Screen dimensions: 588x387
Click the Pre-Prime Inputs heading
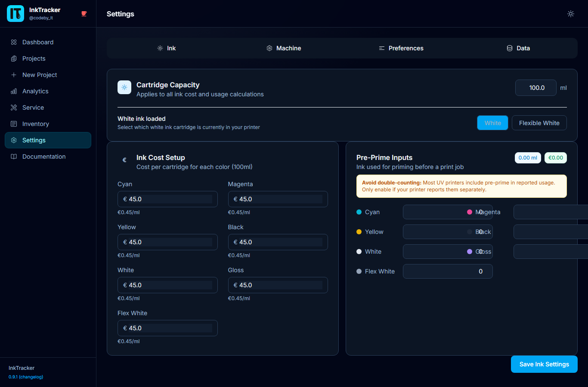click(x=384, y=157)
